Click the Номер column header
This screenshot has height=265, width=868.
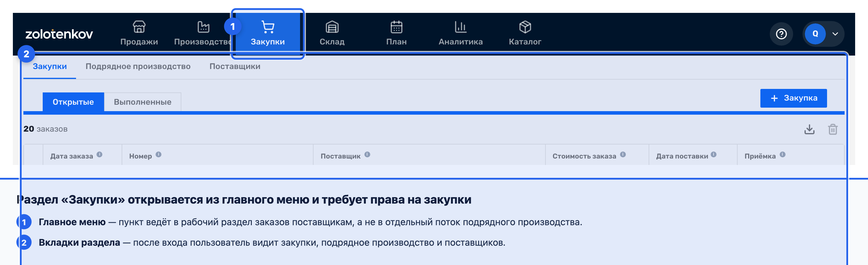point(140,156)
